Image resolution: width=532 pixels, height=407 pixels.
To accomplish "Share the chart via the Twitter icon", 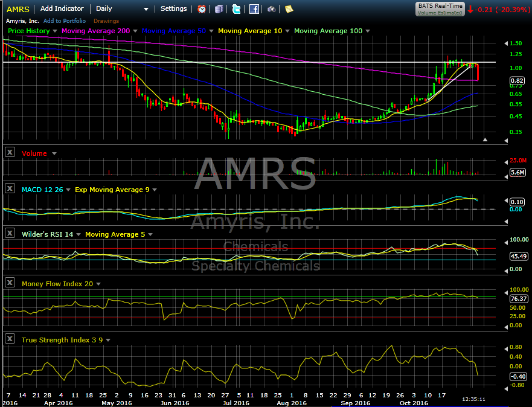I will point(236,9).
